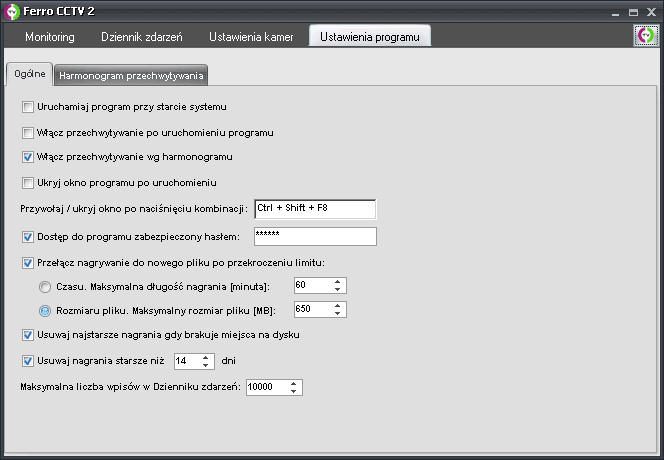
Task: Click the hotkey field showing Ctrl + Shift + F8
Action: click(315, 209)
